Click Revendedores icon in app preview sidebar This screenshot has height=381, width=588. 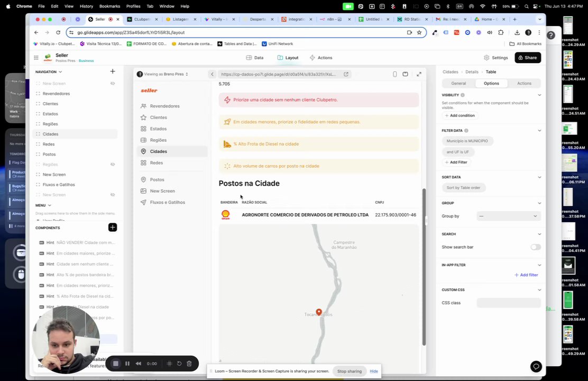point(143,106)
